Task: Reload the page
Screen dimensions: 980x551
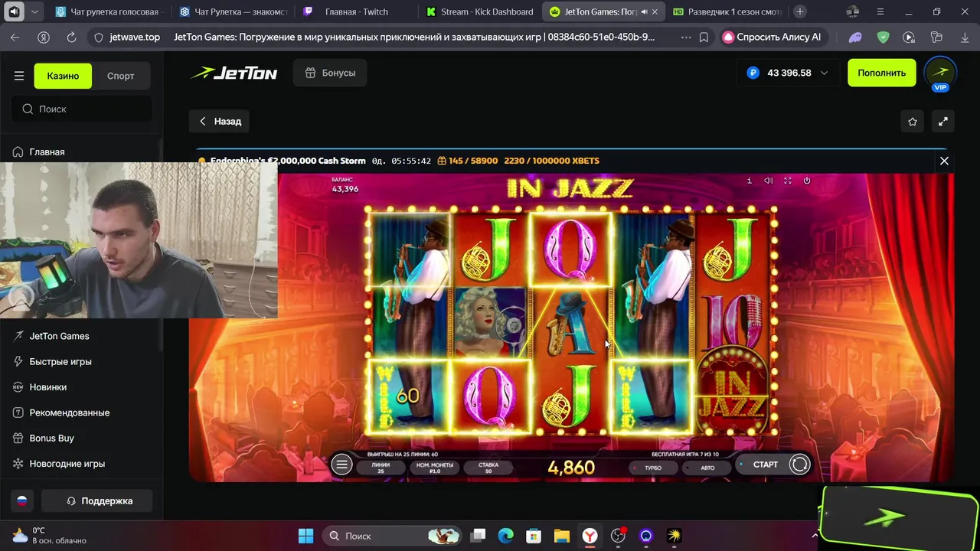Action: [x=71, y=37]
